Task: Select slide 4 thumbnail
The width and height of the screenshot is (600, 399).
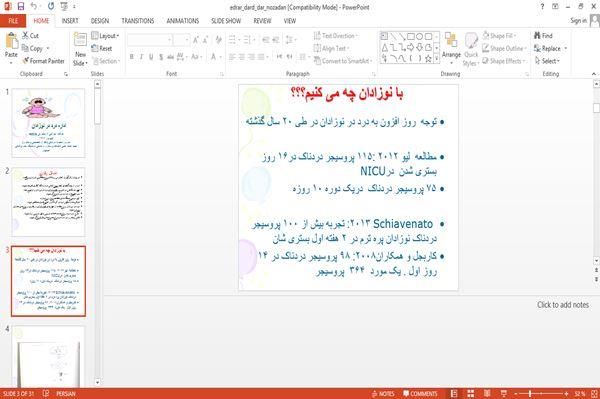Action: pyautogui.click(x=48, y=357)
